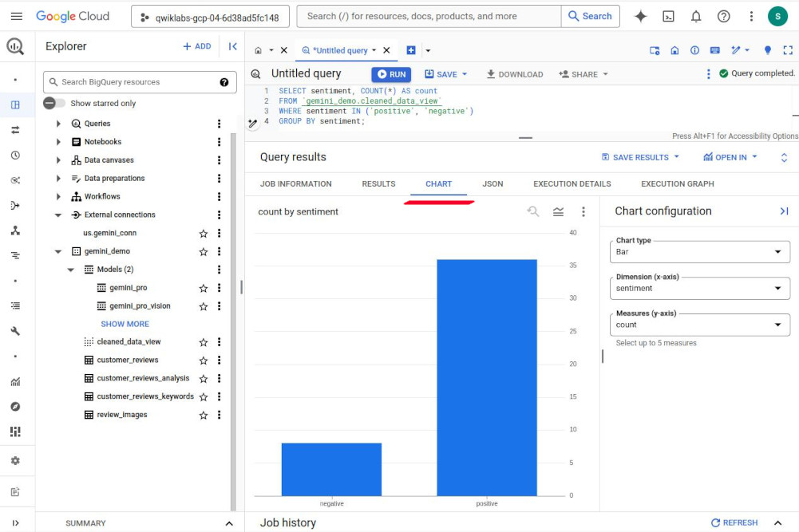Open notifications bell

point(695,16)
